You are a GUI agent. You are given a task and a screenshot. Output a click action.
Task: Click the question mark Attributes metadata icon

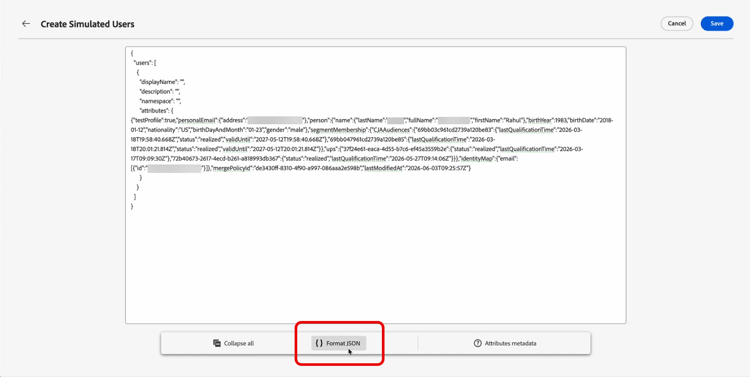(x=477, y=344)
